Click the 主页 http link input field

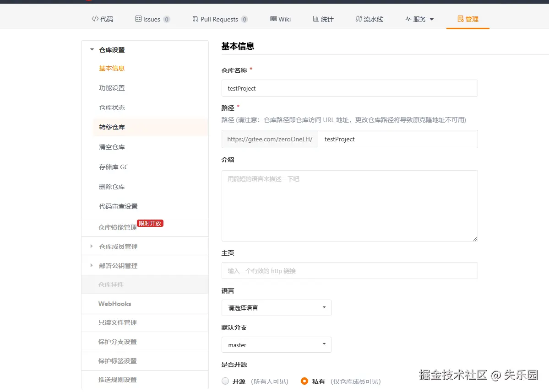349,271
